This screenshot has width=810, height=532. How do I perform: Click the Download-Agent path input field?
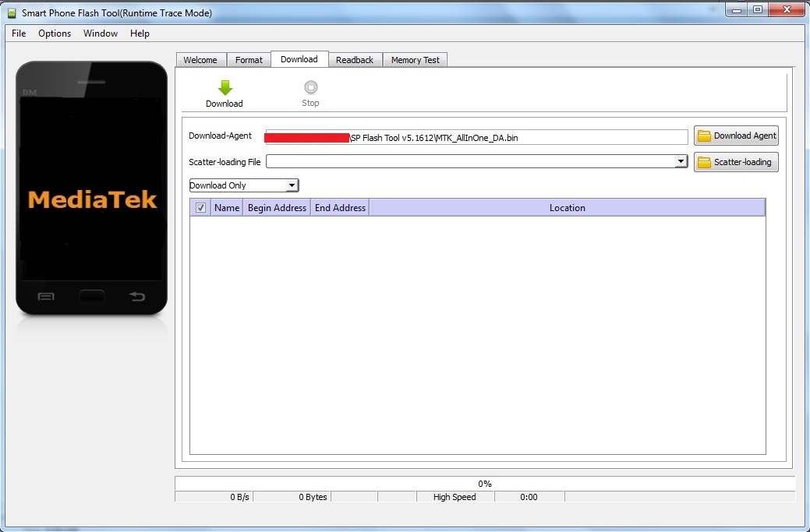476,137
